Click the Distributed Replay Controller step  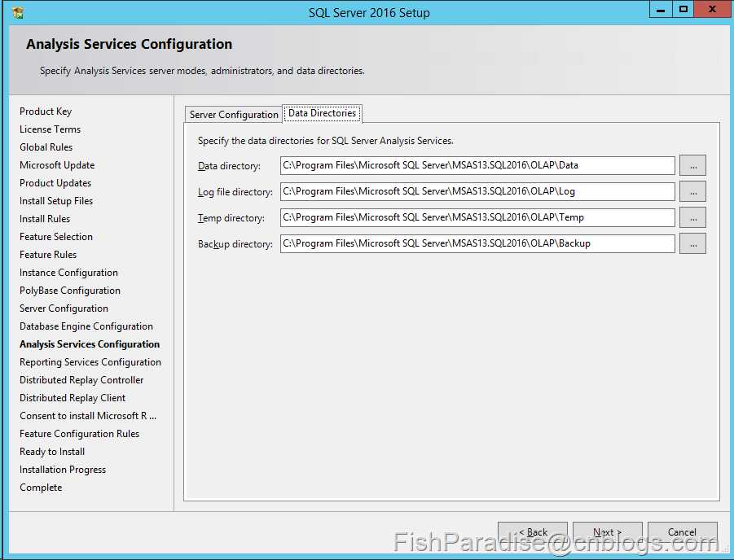pos(81,380)
